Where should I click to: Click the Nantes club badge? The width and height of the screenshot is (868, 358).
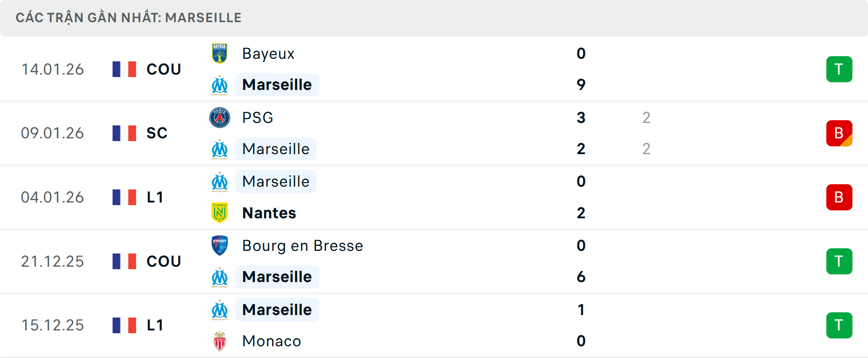[220, 213]
